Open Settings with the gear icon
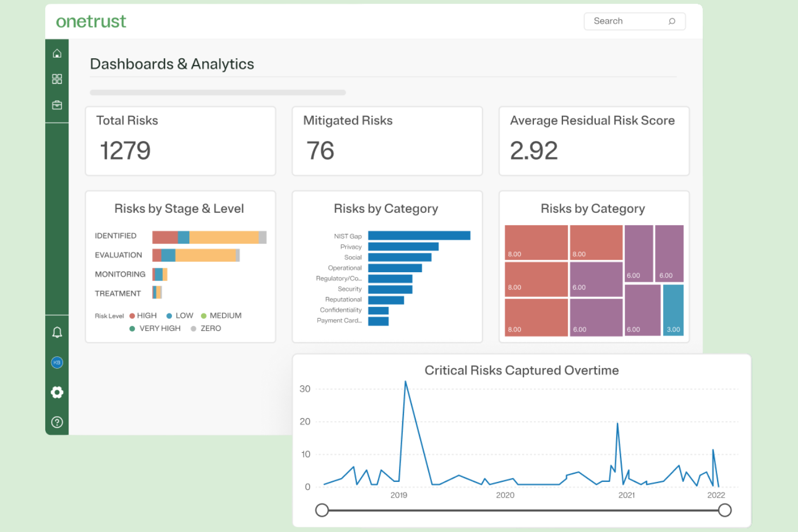This screenshot has width=798, height=532. pyautogui.click(x=57, y=392)
